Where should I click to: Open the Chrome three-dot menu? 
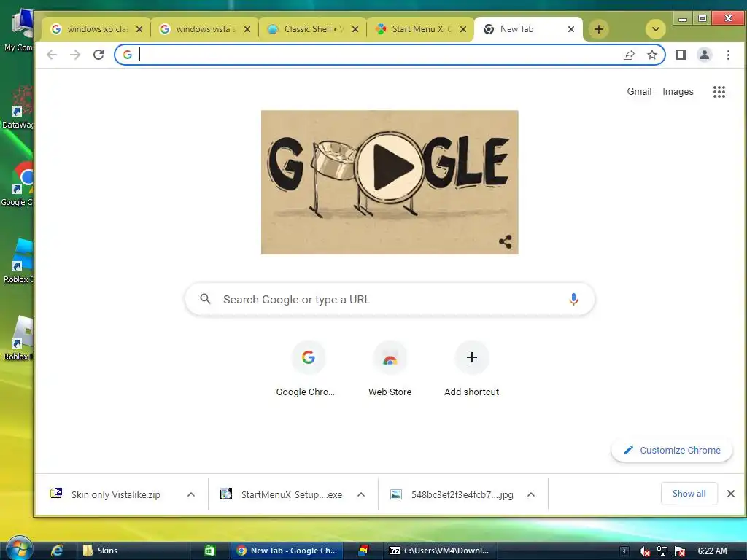coord(728,55)
